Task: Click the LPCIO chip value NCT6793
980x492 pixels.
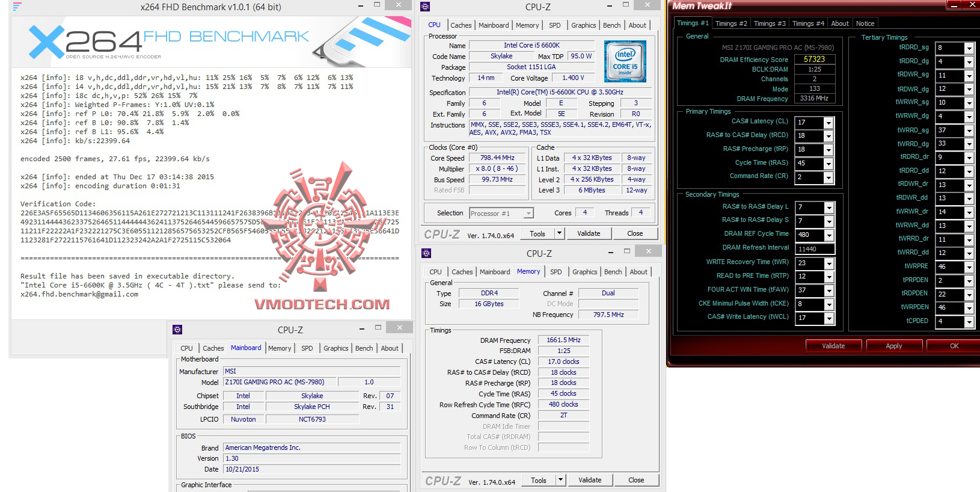Action: pyautogui.click(x=312, y=419)
